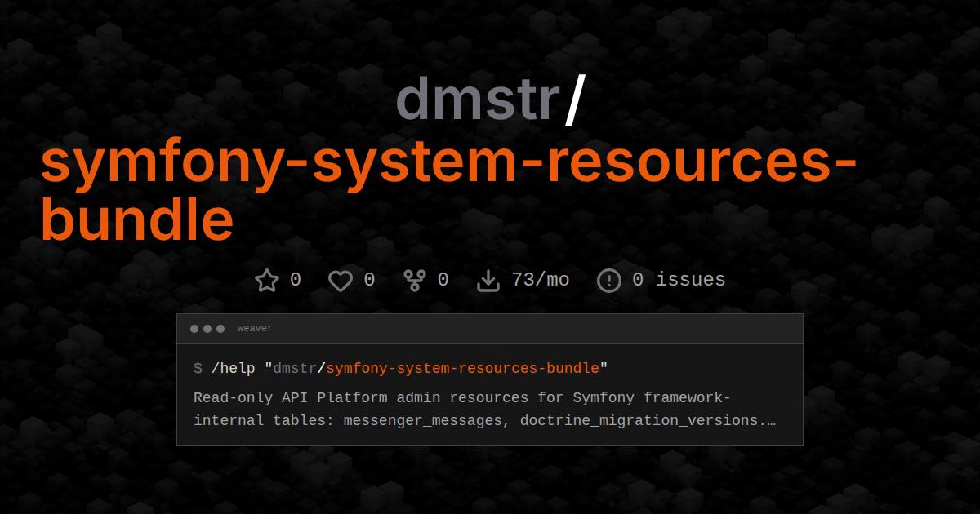980x514 pixels.
Task: Click the $ terminal prompt symbol
Action: pyautogui.click(x=198, y=369)
